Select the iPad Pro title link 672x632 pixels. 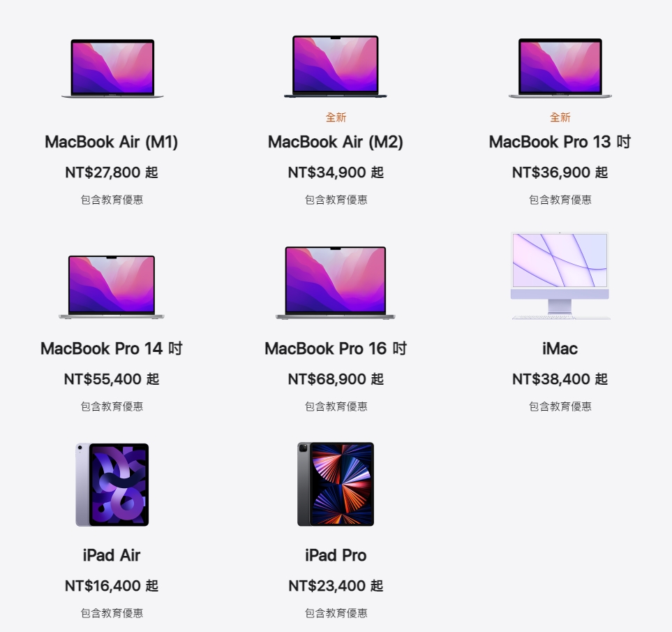(336, 555)
